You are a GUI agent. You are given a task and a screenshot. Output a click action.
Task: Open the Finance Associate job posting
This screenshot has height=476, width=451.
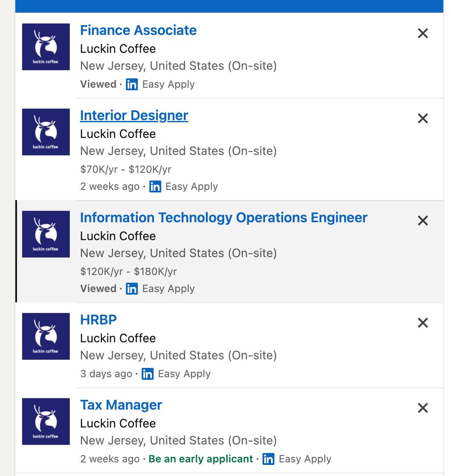[138, 30]
